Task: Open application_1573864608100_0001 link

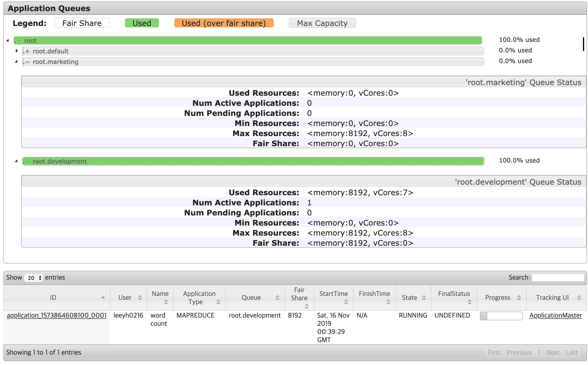Action: click(x=57, y=315)
